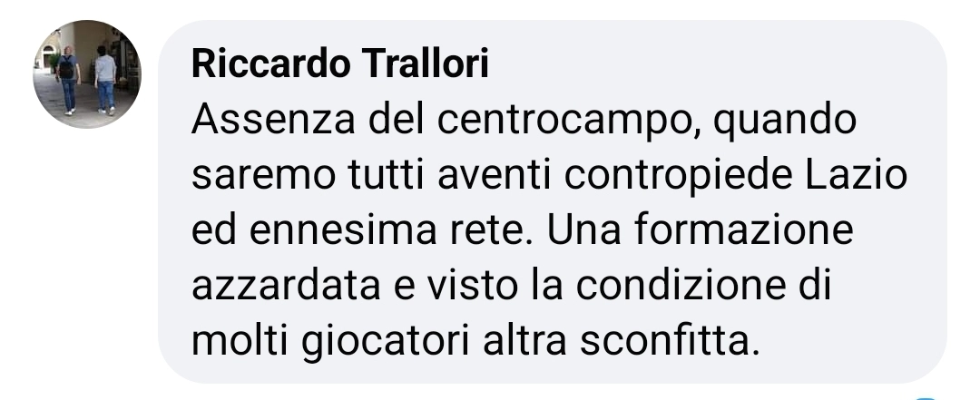Screen dimensions: 980x400
Task: Click the word 'quando' in first line
Action: coord(785,122)
